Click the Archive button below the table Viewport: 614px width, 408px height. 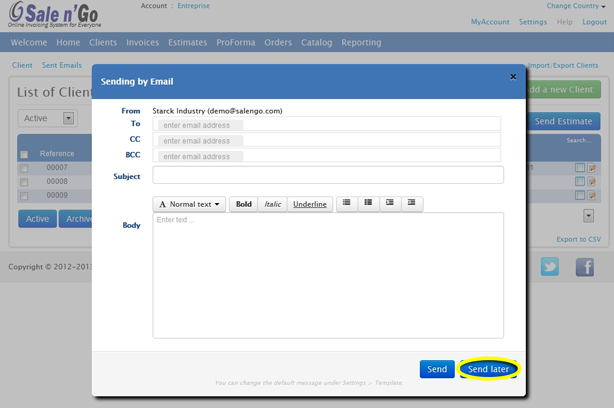point(76,219)
